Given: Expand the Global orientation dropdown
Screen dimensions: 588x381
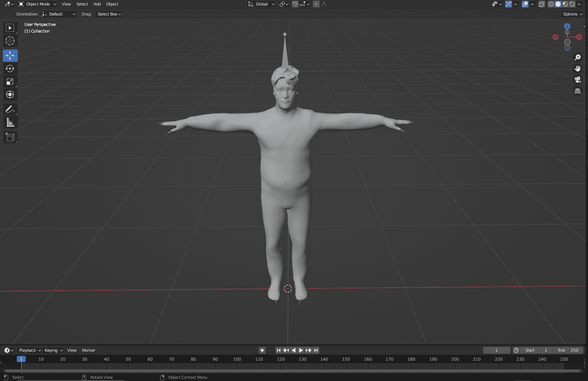Looking at the screenshot, I should [261, 4].
